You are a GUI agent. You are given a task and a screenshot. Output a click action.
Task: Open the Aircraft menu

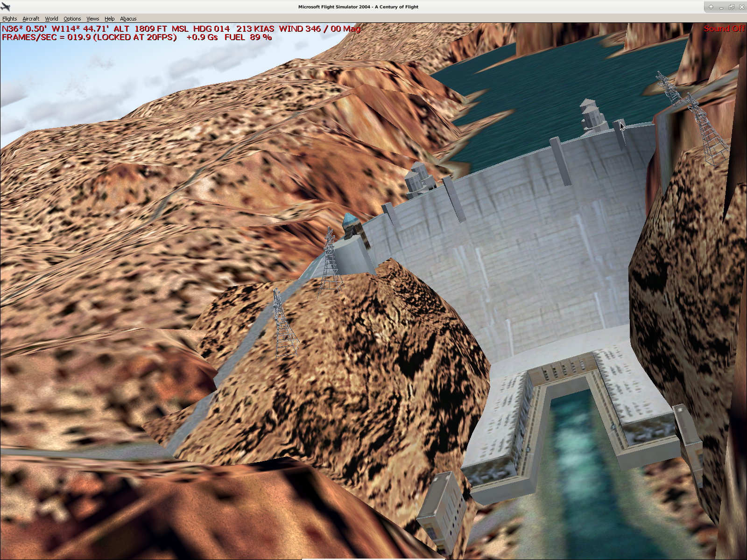(x=31, y=19)
